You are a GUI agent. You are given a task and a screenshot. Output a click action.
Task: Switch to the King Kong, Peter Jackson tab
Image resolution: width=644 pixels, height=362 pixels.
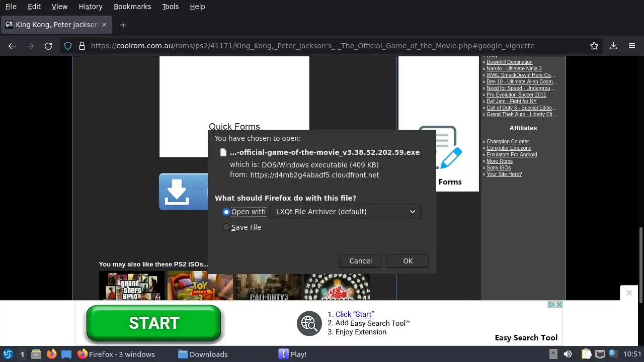pyautogui.click(x=56, y=25)
